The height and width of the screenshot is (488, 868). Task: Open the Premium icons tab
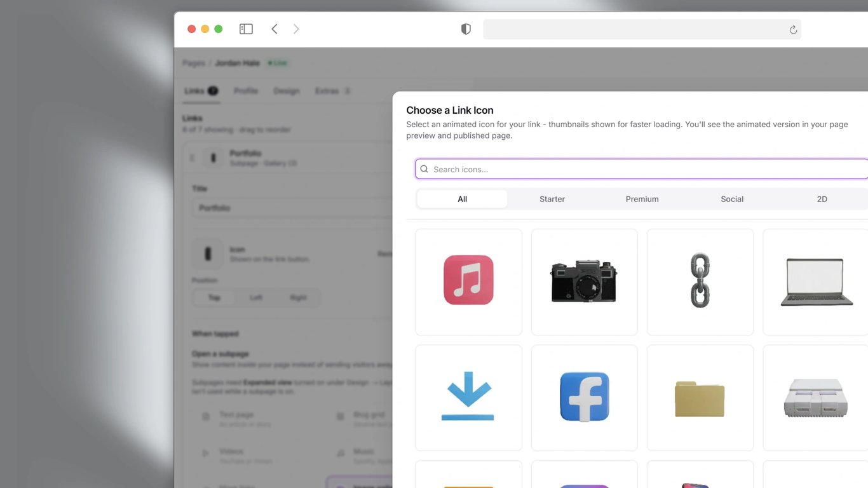coord(642,199)
